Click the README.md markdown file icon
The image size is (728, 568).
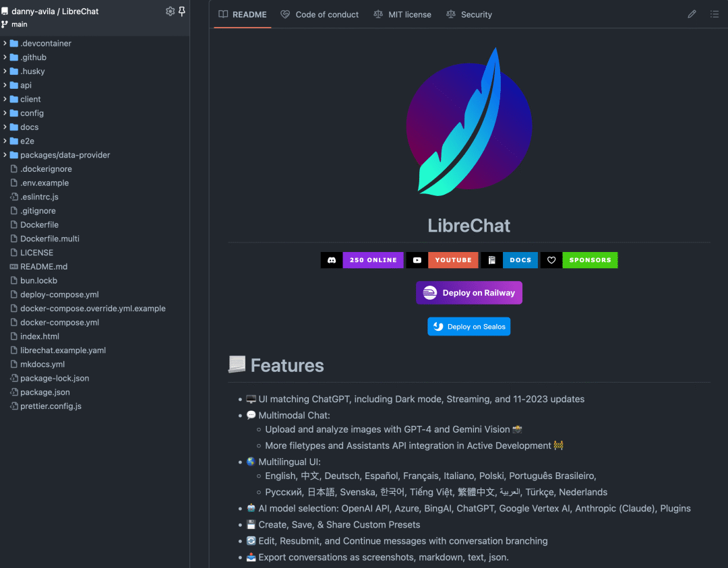pyautogui.click(x=14, y=266)
